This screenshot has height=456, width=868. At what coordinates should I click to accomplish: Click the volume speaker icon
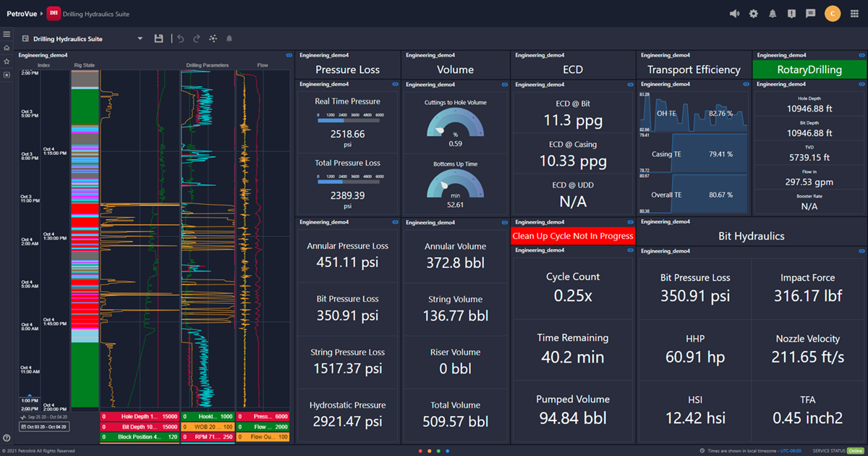click(735, 14)
